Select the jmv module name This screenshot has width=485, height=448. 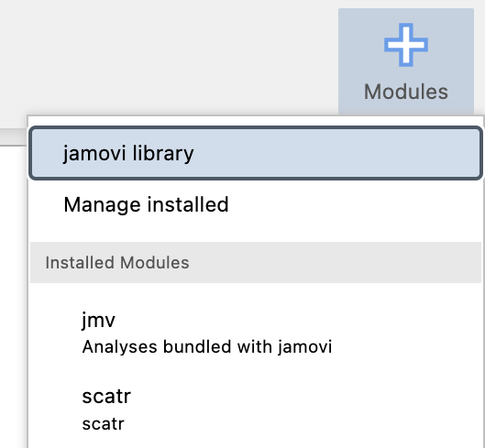point(98,320)
